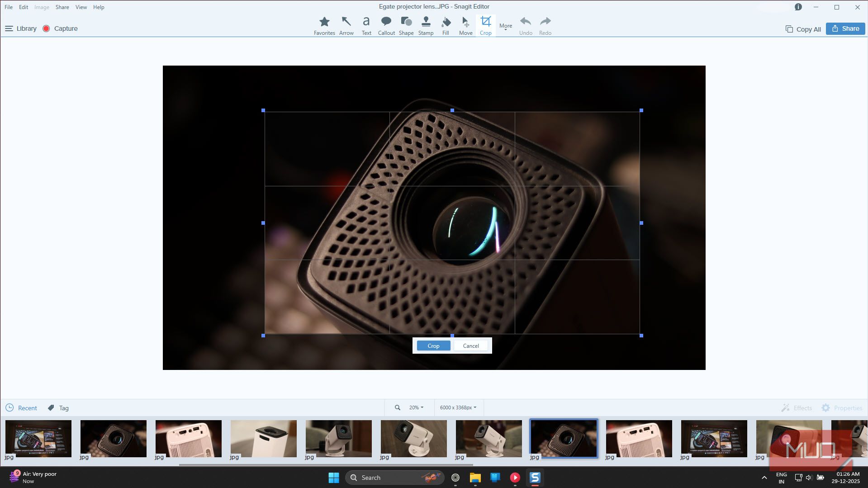Open File Explorer from taskbar
This screenshot has height=488, width=868.
(x=475, y=478)
